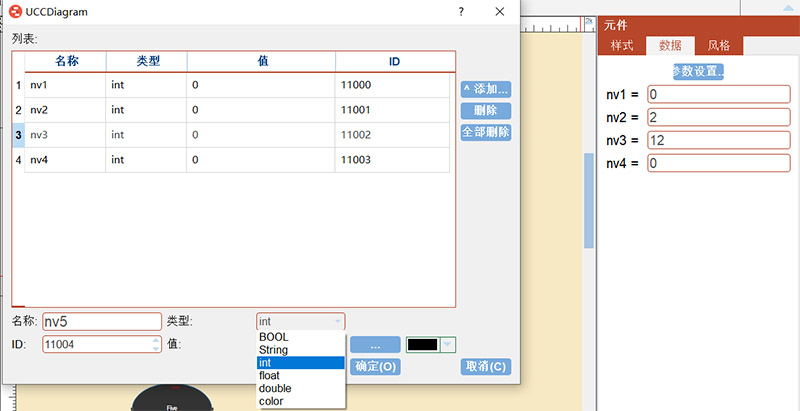Select row 3 header for nv3
Screen dimensions: 800x411
click(x=18, y=134)
